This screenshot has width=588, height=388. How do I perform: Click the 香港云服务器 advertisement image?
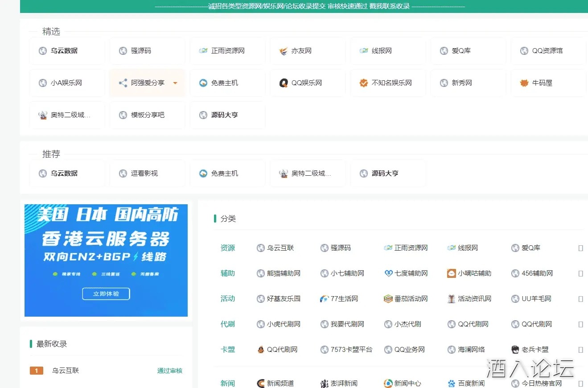pos(106,260)
